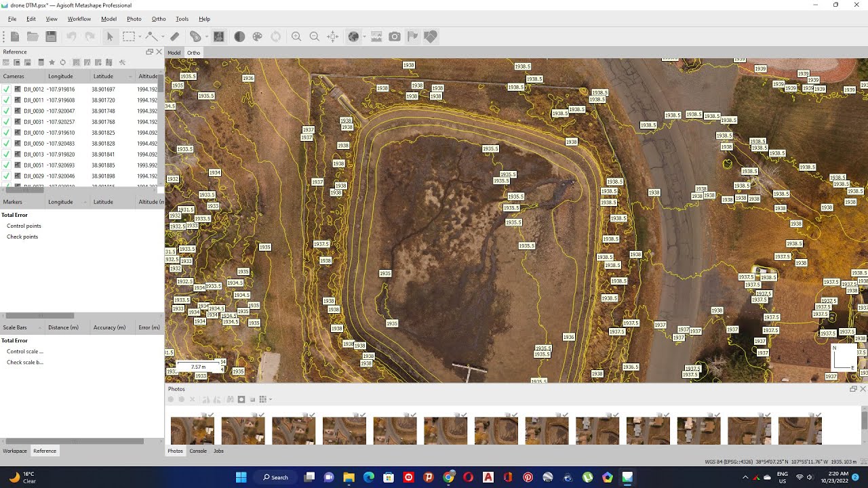
Task: Open the Console tab
Action: pos(198,451)
